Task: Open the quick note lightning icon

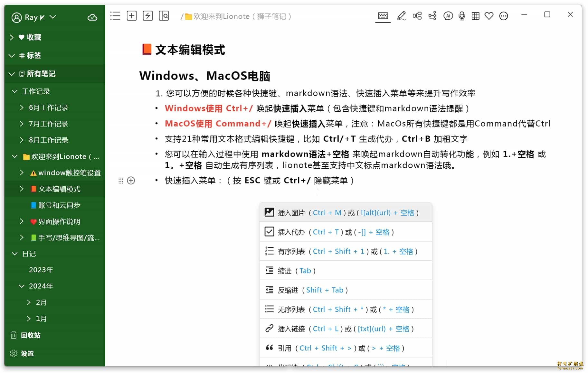Action: (147, 16)
